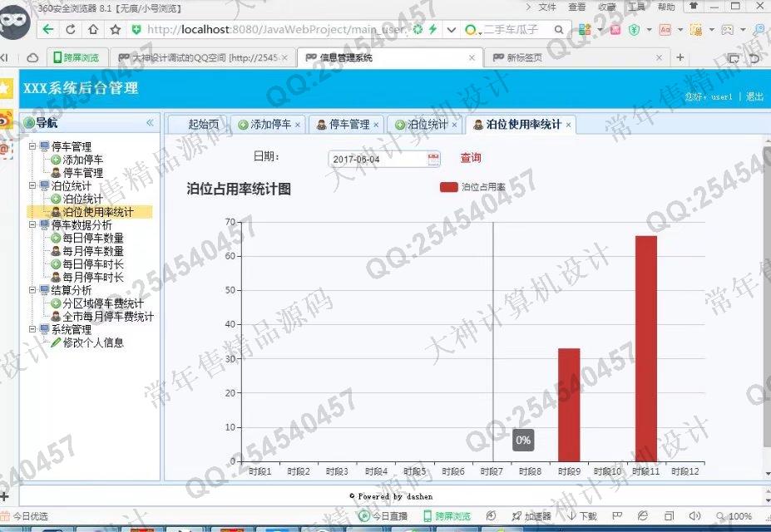The width and height of the screenshot is (771, 532).
Task: Click the red 查询 link
Action: [471, 158]
